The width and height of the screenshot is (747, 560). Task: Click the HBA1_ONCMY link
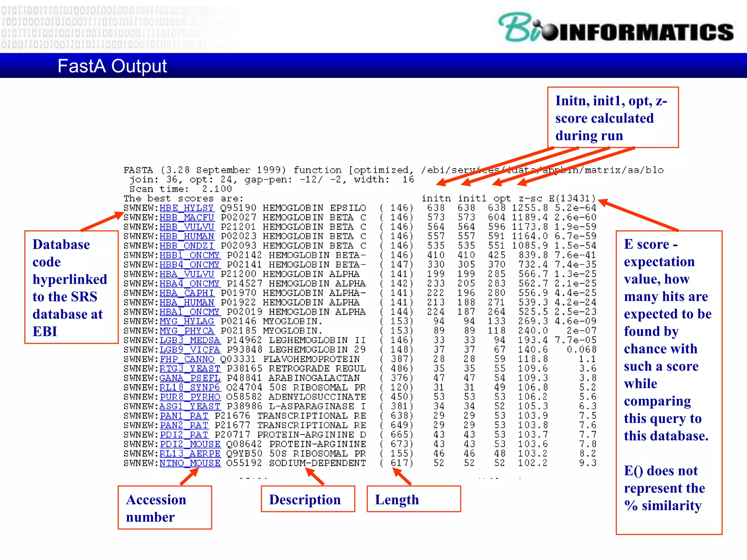[x=190, y=312]
